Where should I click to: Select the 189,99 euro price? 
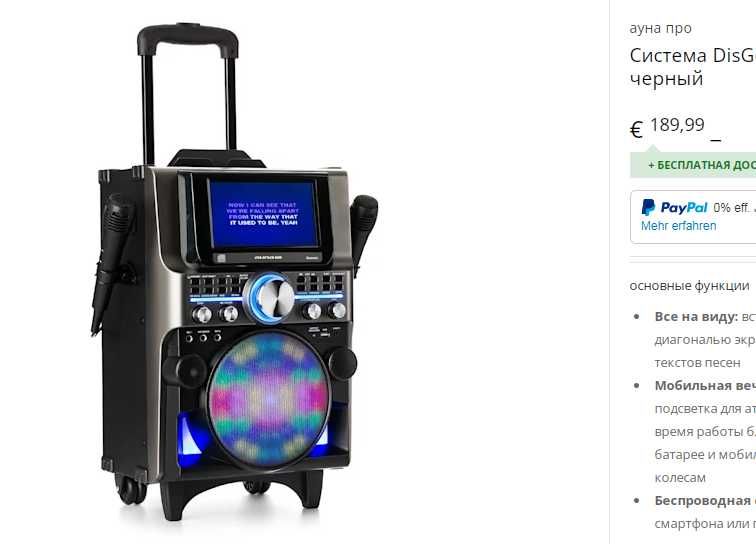tap(677, 125)
